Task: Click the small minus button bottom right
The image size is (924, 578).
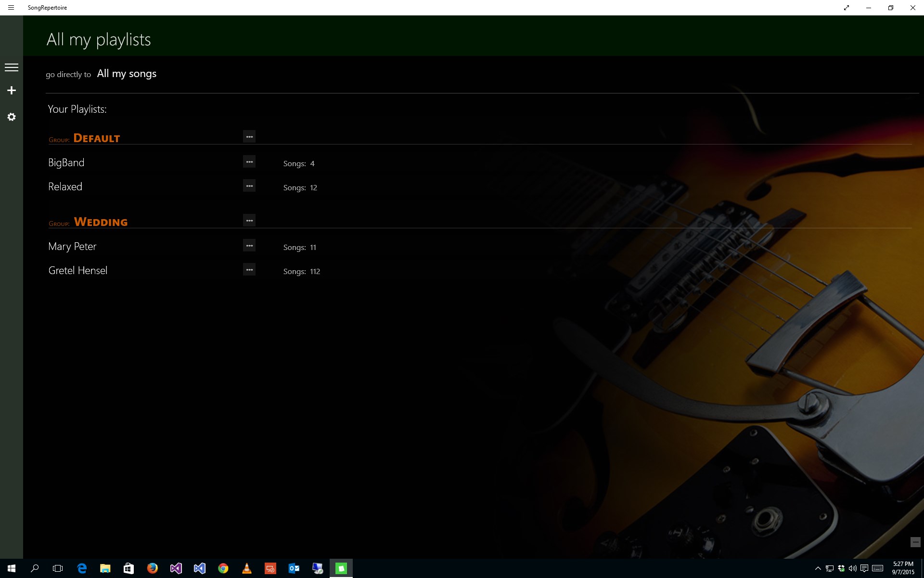Action: [915, 542]
